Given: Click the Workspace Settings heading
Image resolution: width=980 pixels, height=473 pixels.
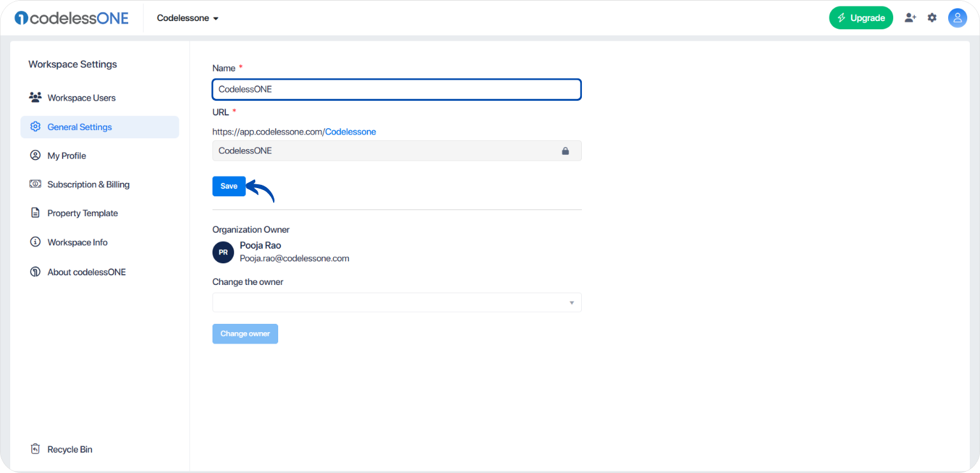Looking at the screenshot, I should tap(73, 64).
